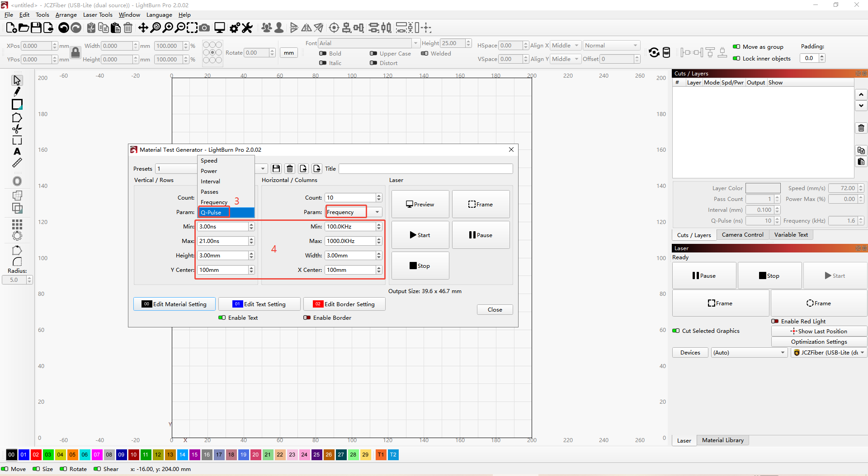The image size is (868, 476).
Task: Open Device Settings wrench icon
Action: point(247,28)
